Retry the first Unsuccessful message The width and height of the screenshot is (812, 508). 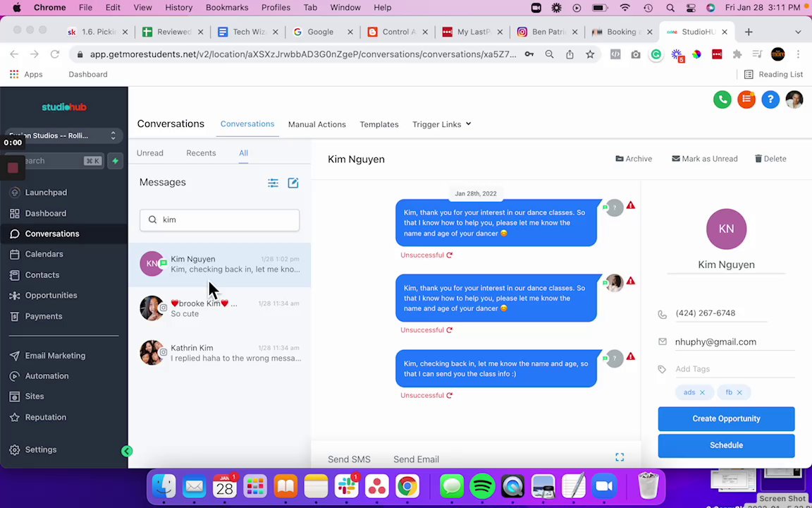[449, 255]
